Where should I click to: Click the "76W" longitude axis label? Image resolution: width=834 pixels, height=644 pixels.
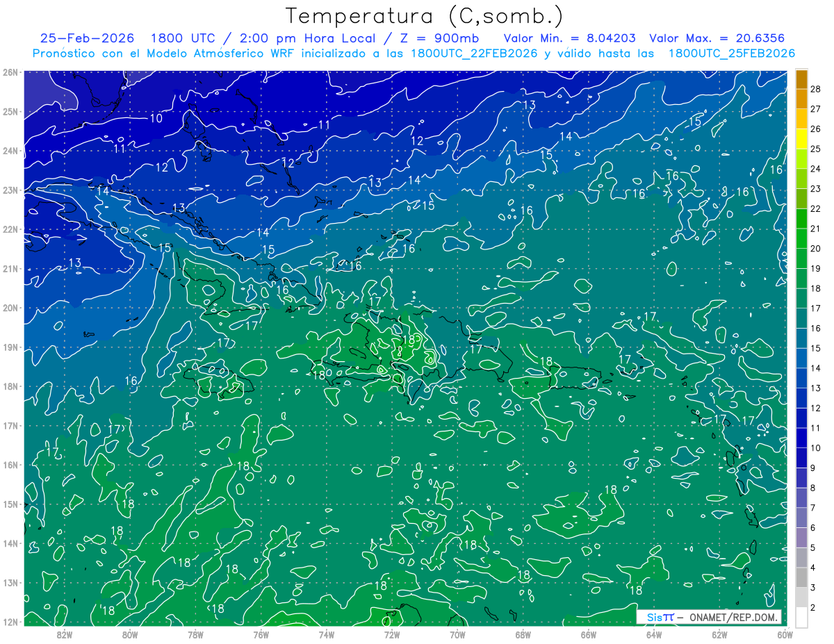coord(261,634)
